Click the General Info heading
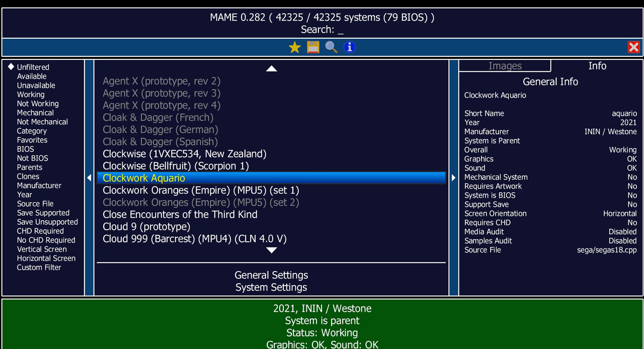 click(550, 81)
